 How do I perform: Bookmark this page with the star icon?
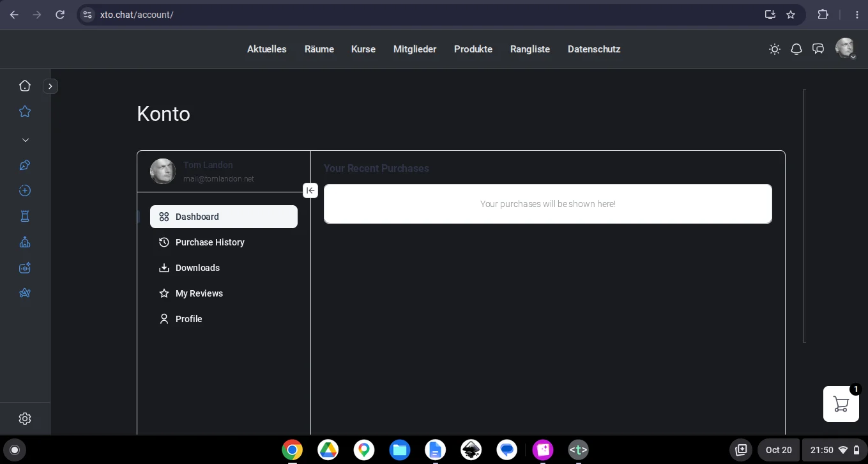791,15
